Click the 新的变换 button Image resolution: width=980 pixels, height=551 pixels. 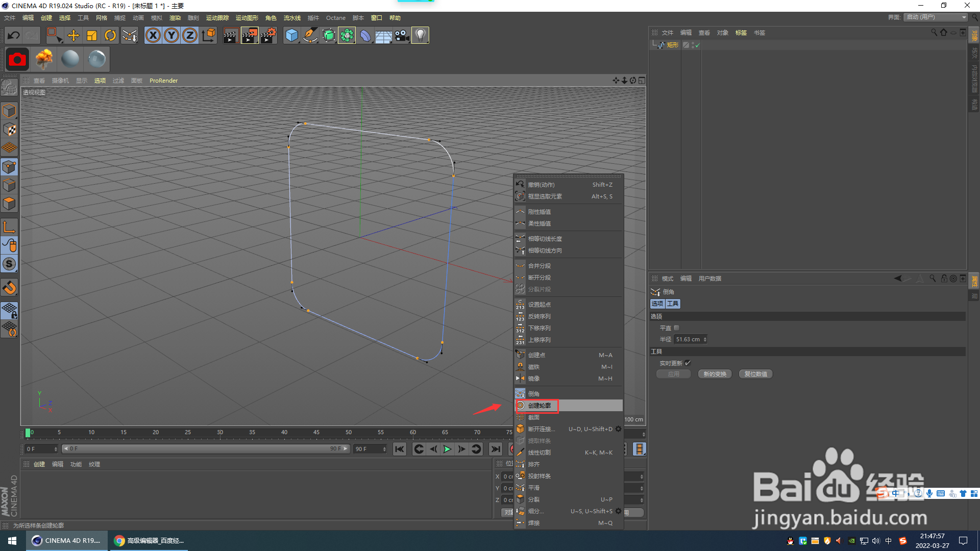pos(715,374)
